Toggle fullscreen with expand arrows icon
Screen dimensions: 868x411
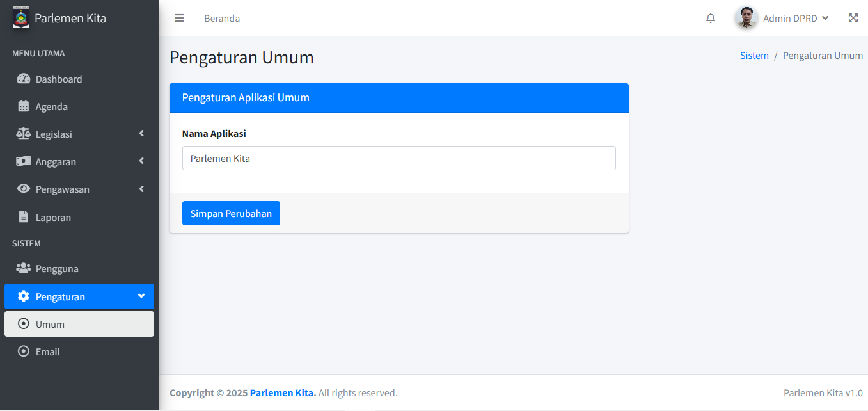pos(853,18)
